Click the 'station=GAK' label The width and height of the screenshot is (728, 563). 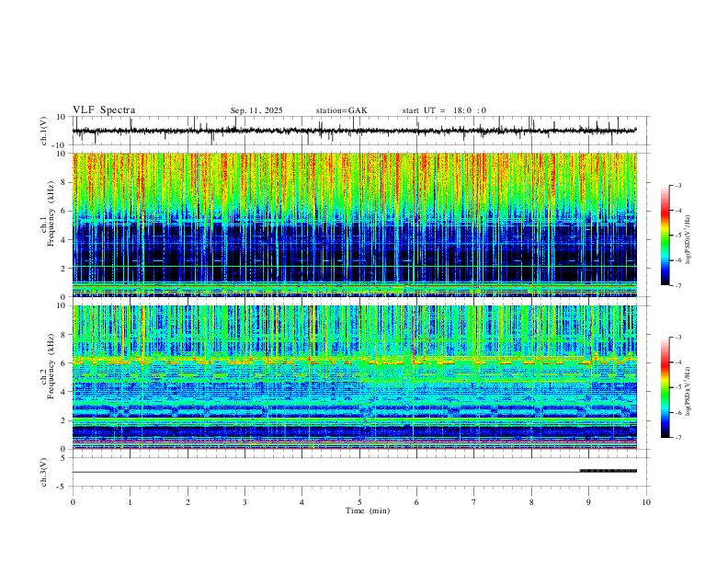click(341, 110)
